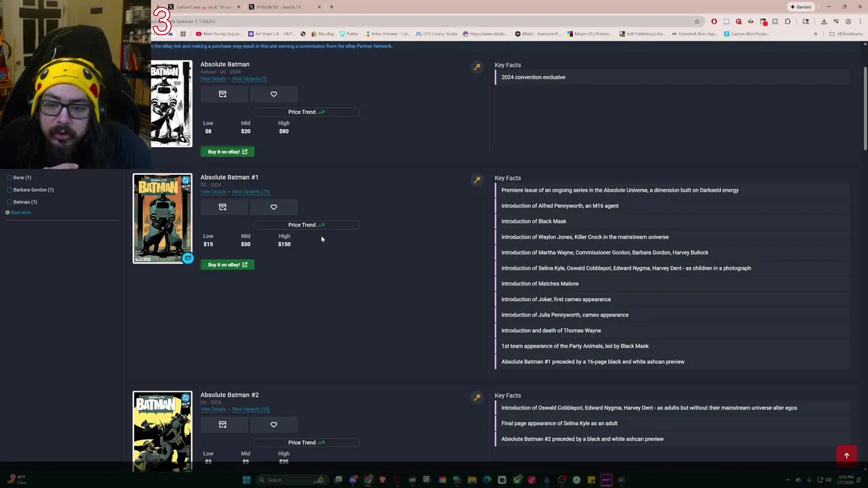Screen dimensions: 868x488
Task: Bookmark this page with the star icon
Action: click(696, 21)
